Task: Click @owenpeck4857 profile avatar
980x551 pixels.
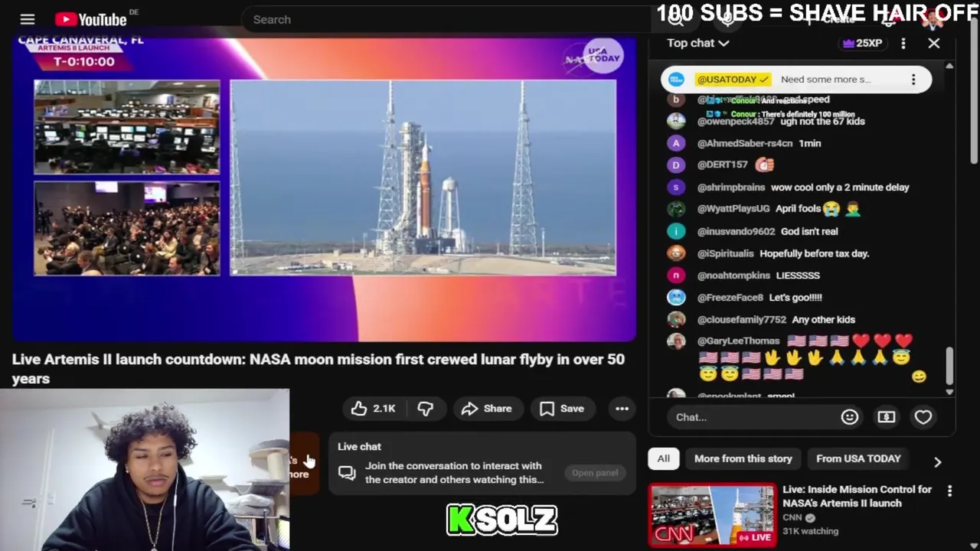Action: (x=676, y=121)
